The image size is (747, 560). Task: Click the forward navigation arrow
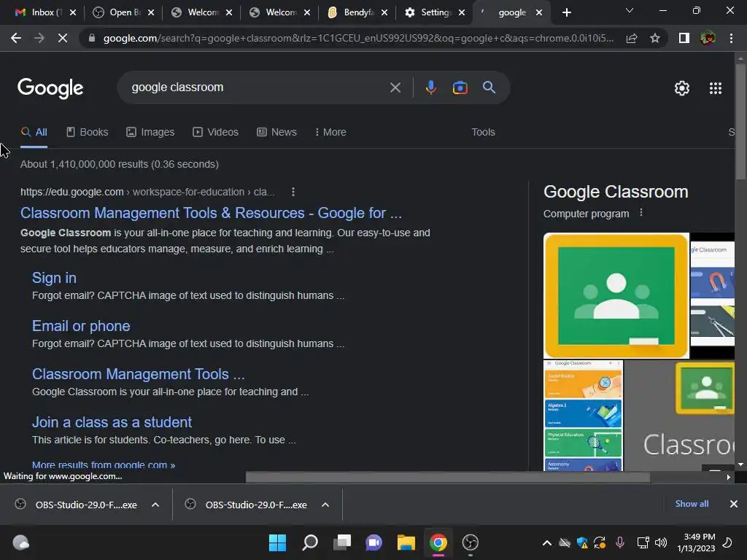(39, 38)
